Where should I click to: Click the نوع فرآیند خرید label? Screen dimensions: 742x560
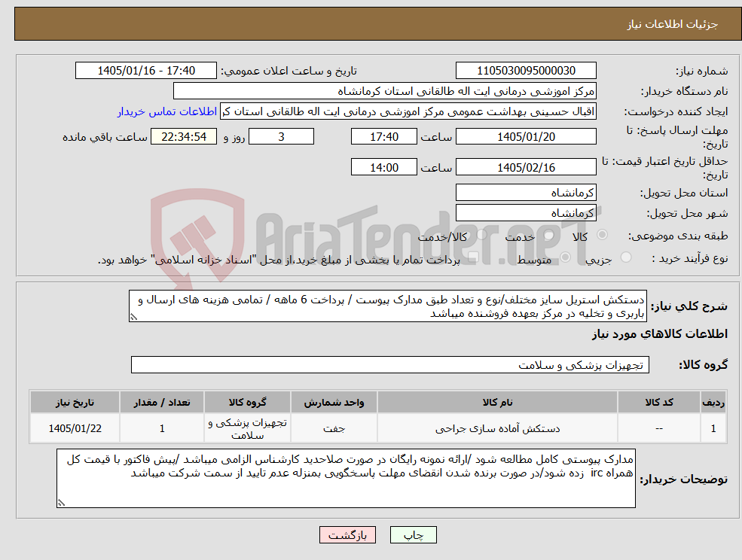click(x=690, y=258)
